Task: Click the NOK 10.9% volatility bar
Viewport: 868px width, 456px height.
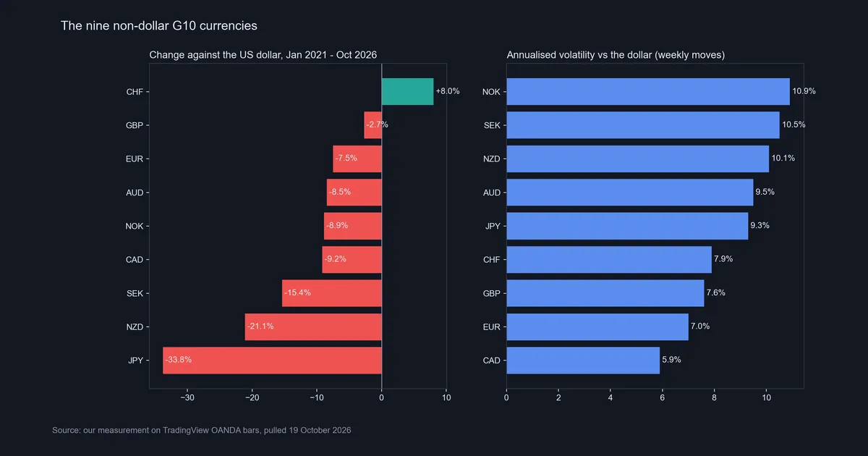Action: (648, 92)
